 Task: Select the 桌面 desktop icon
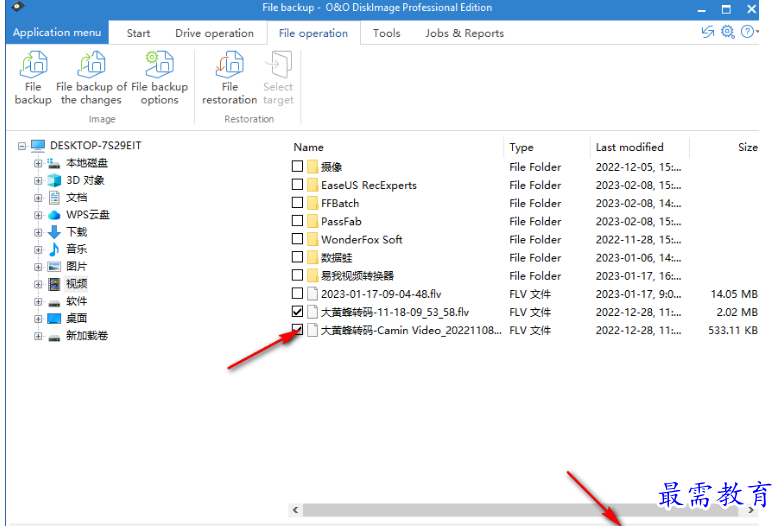[x=54, y=318]
